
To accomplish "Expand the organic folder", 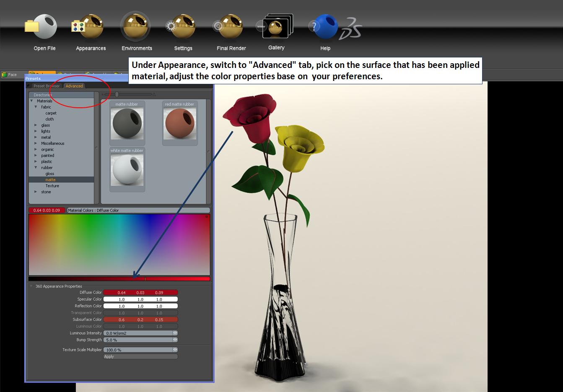I will click(x=36, y=150).
